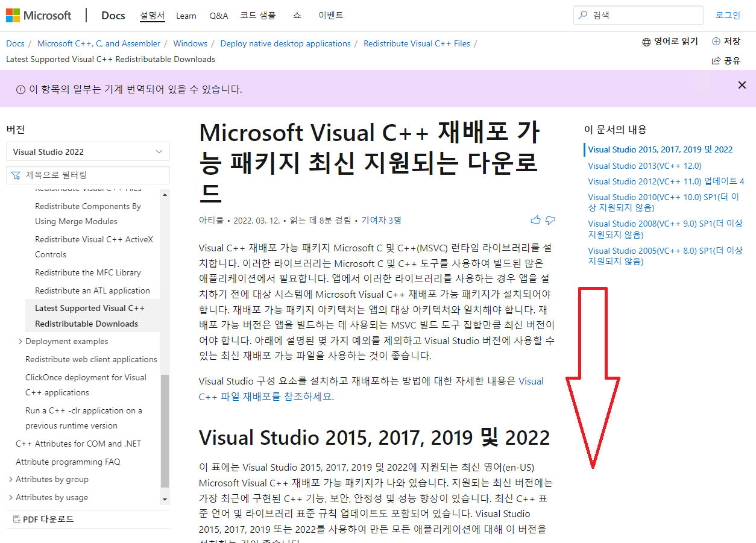
Task: Open Redistribute an ATL application
Action: [x=92, y=290]
